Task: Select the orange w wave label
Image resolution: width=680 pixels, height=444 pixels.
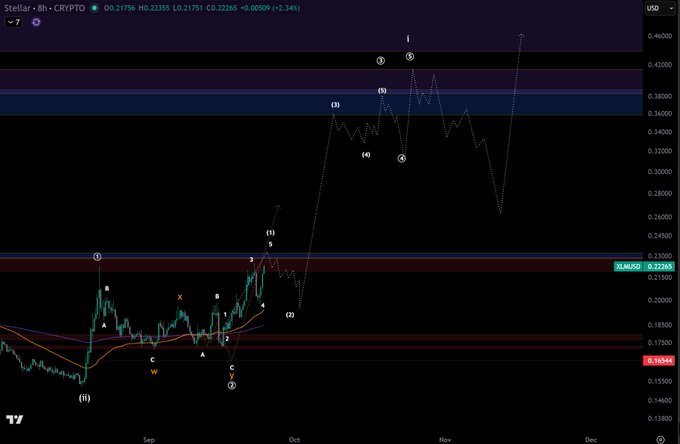Action: coord(154,372)
